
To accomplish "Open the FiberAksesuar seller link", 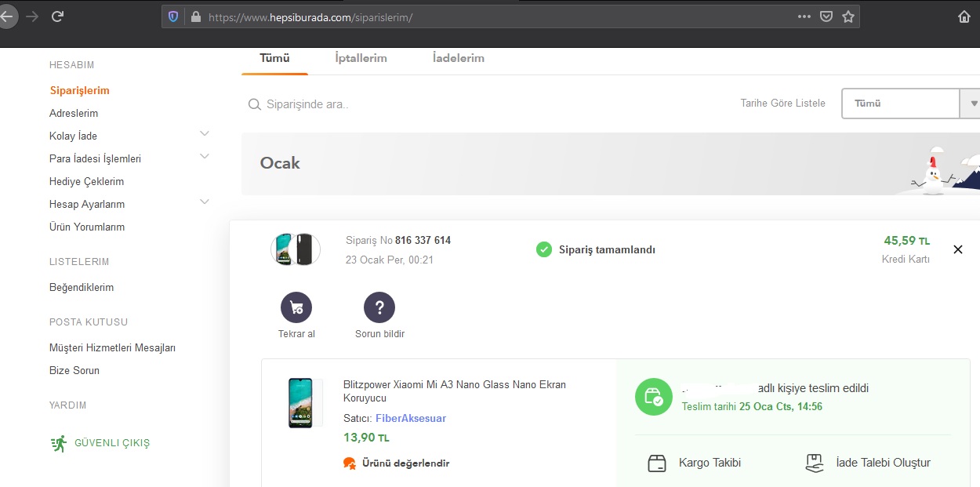I will (411, 419).
